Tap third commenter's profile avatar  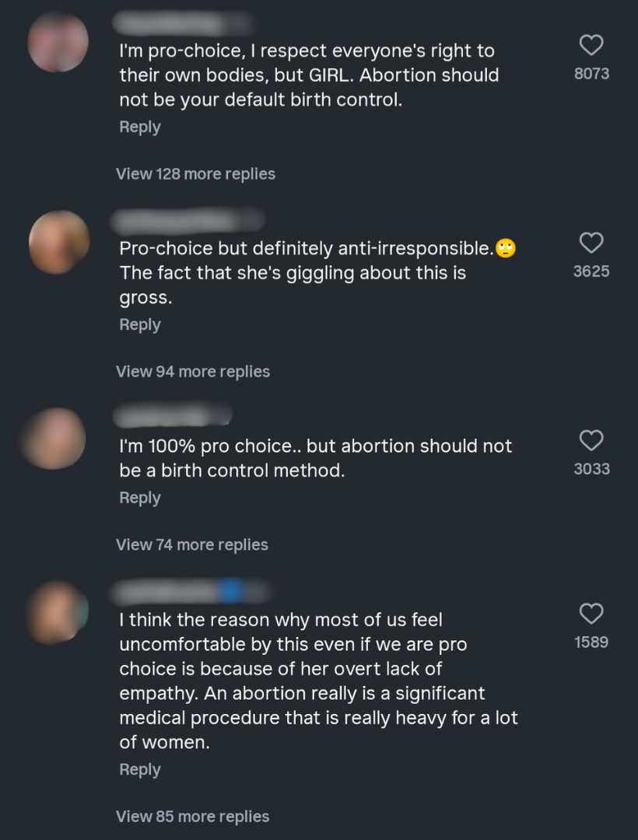pyautogui.click(x=54, y=439)
